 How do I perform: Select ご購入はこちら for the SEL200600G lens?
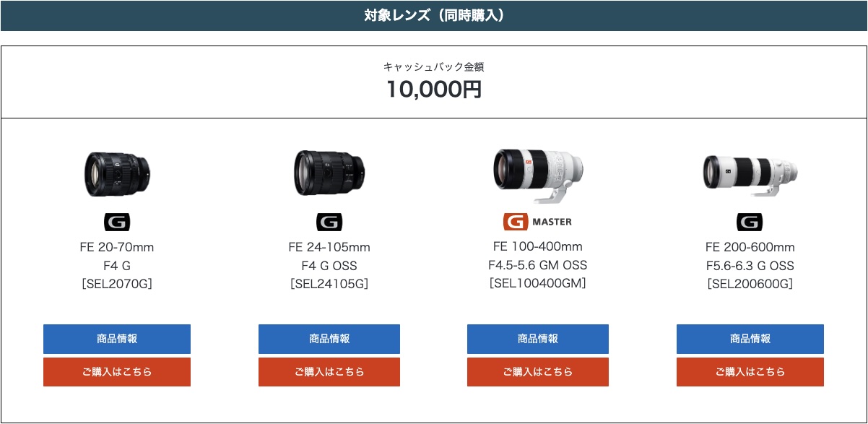(750, 372)
